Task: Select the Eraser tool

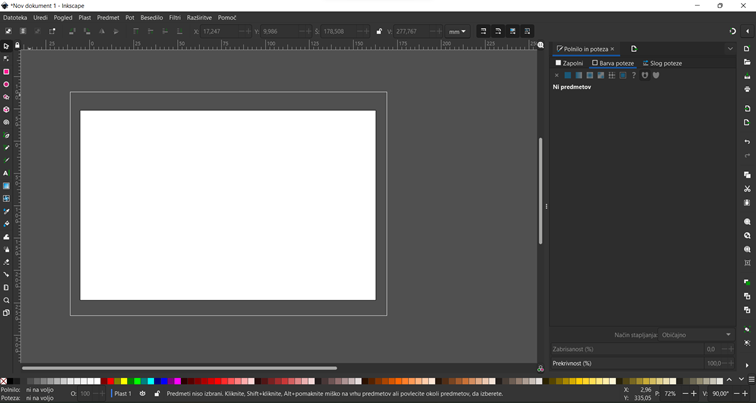Action: tap(6, 262)
